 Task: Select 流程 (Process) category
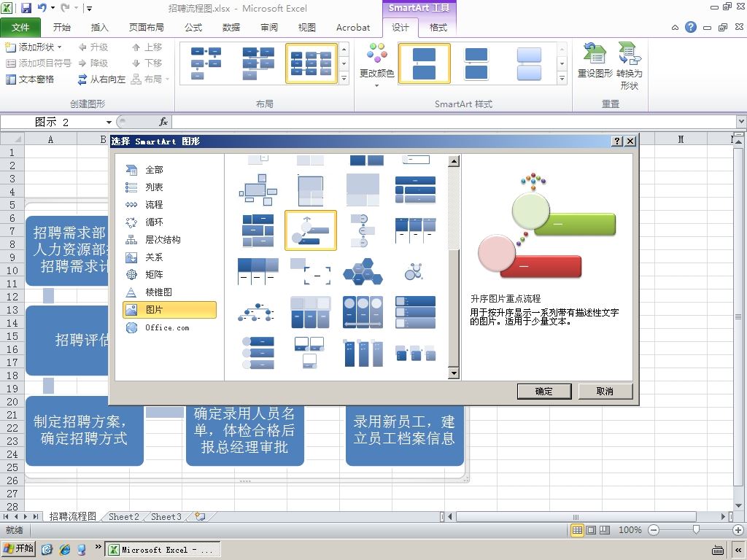coord(169,205)
